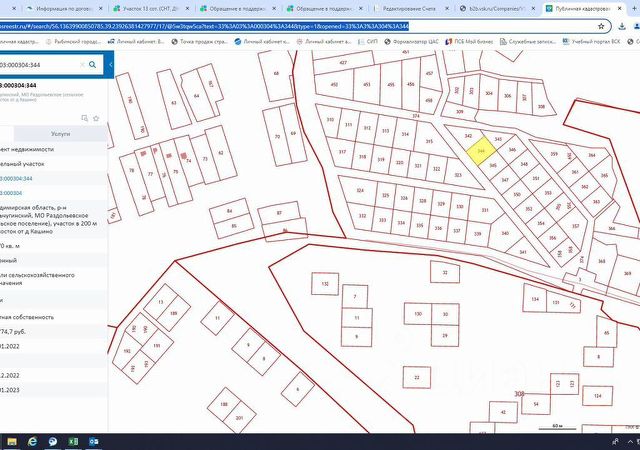The width and height of the screenshot is (640, 450).
Task: Open Excel from the taskbar
Action: [73, 441]
